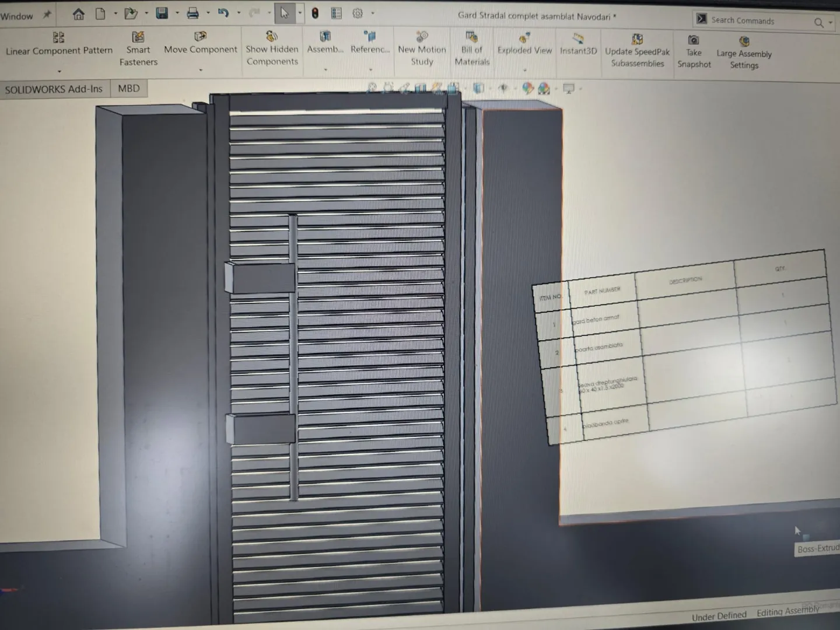Click the Rebuild traffic light icon

click(315, 13)
